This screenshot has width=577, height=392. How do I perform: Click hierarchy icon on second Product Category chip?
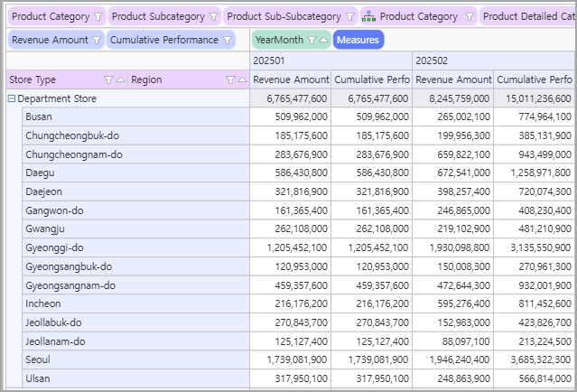coord(368,16)
